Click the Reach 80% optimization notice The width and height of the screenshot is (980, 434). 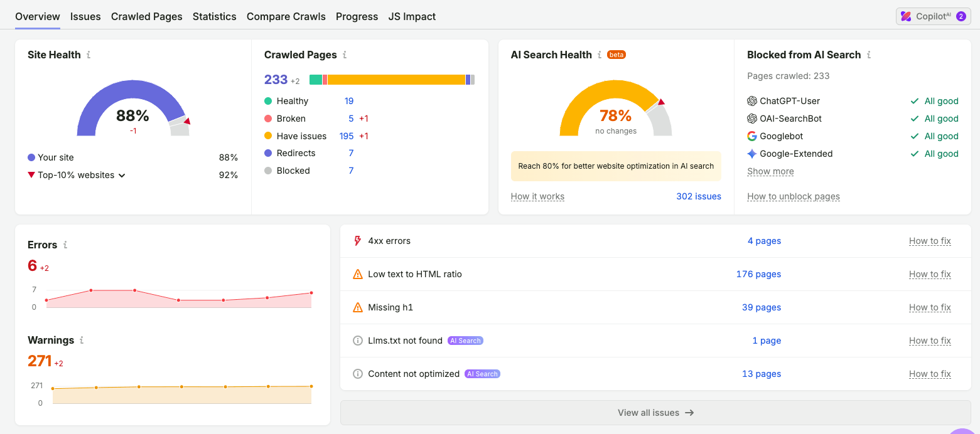tap(616, 166)
